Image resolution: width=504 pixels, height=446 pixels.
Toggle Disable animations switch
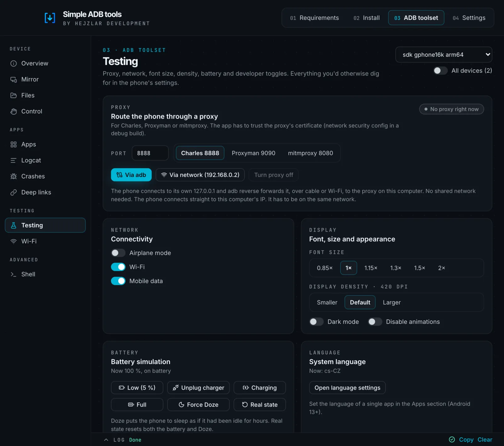(375, 322)
